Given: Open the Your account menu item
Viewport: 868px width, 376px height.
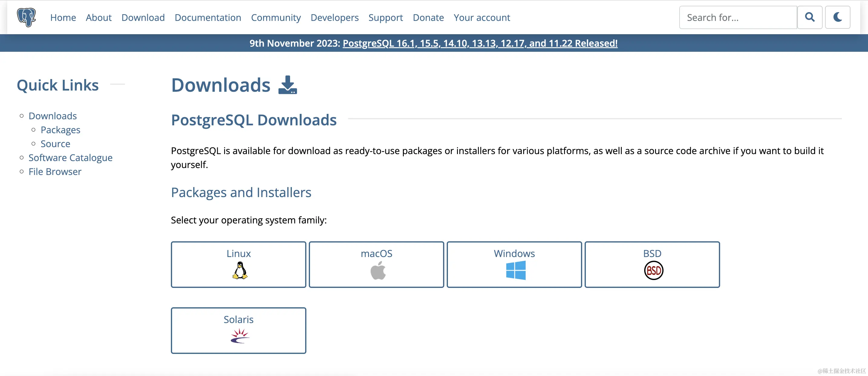Looking at the screenshot, I should [481, 18].
